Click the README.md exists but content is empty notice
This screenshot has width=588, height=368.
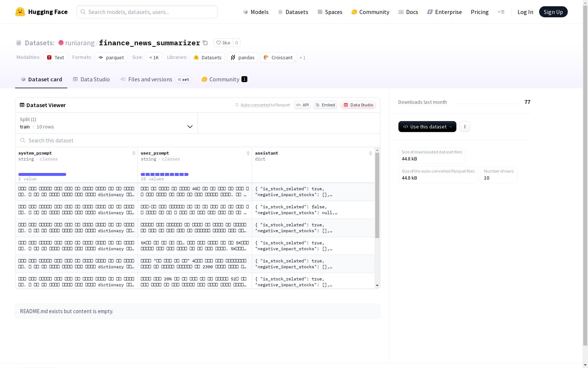click(x=198, y=311)
